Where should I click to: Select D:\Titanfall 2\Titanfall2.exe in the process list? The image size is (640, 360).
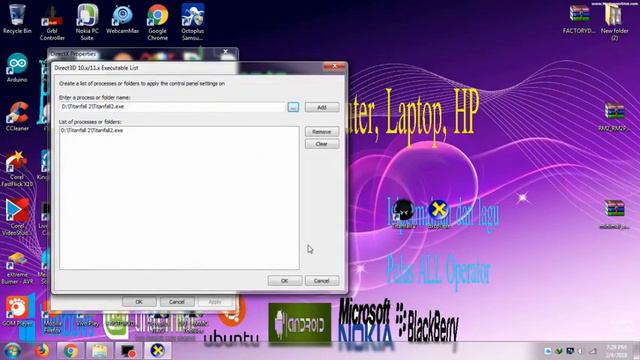[x=92, y=130]
